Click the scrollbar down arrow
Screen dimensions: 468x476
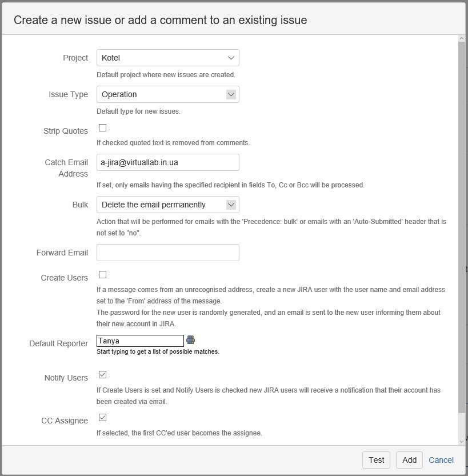click(x=462, y=441)
